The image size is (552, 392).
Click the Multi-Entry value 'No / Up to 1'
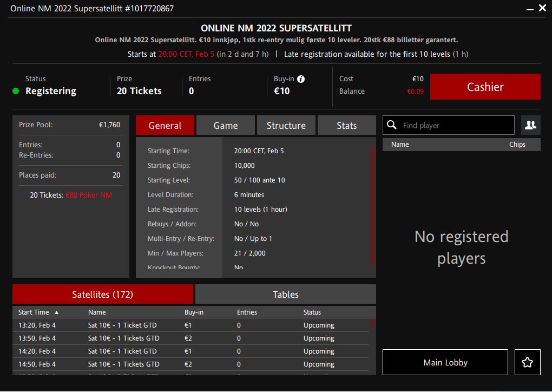click(253, 239)
